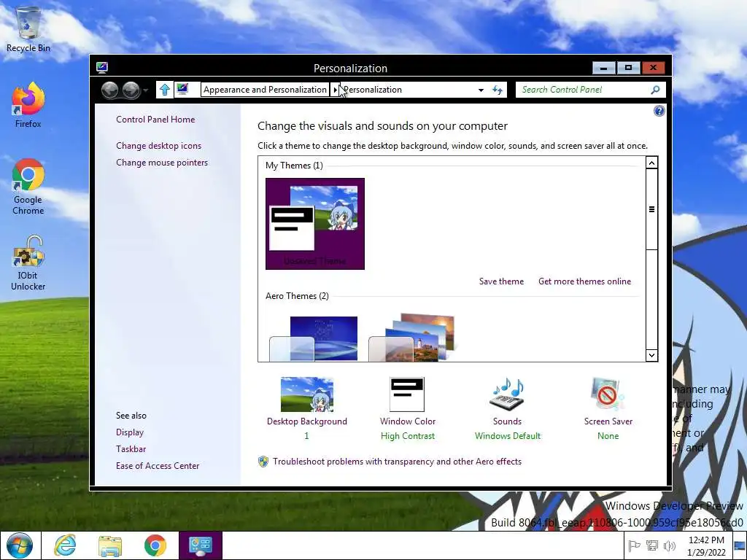The image size is (747, 560).
Task: Click the themes list scroll up arrow
Action: pos(651,163)
